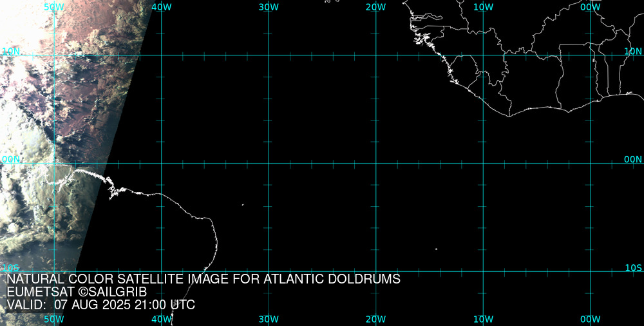Click the '10W' longitude label along the bottom edge
The image size is (644, 326).
pyautogui.click(x=483, y=320)
